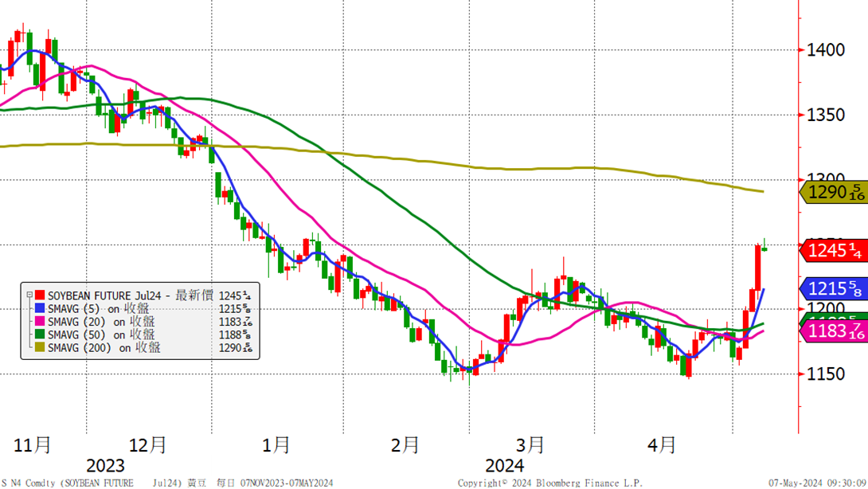Select the SMAVG (50) legend entry

[x=101, y=335]
